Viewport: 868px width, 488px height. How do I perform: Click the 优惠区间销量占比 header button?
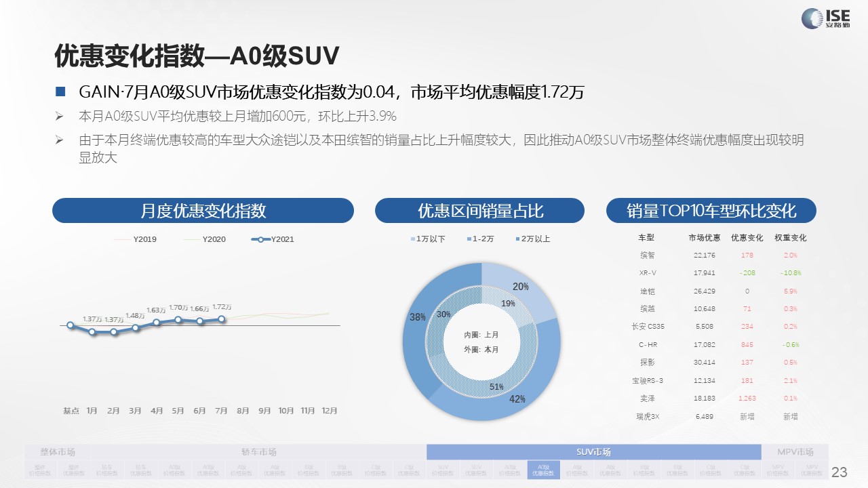click(479, 211)
